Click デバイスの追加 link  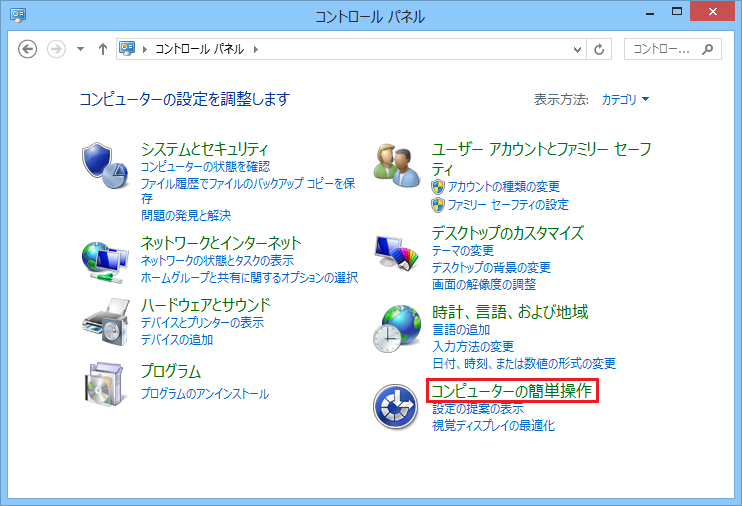click(x=177, y=340)
